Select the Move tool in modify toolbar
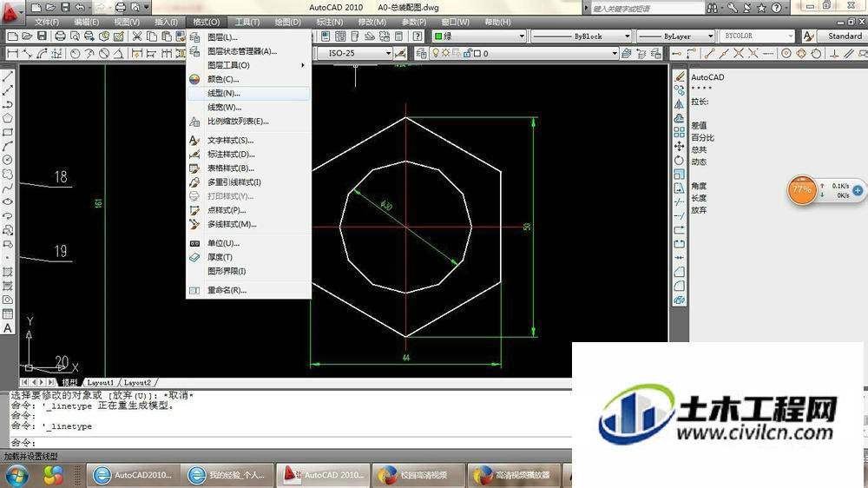Viewport: 868px width, 488px height. click(x=680, y=146)
